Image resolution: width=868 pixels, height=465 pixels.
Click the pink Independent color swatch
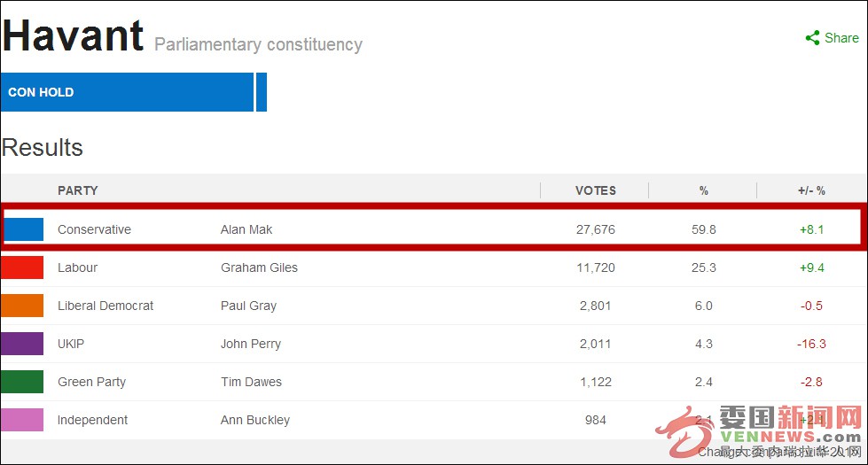coord(22,420)
